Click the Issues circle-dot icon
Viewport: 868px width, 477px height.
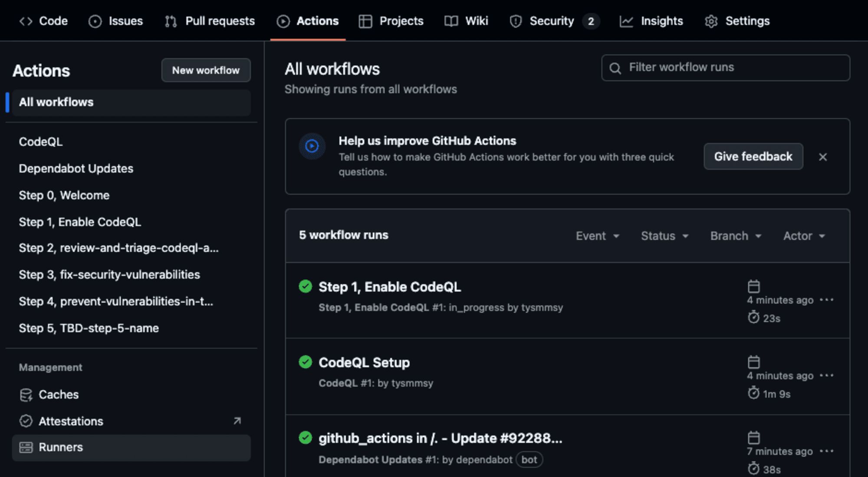click(x=95, y=21)
